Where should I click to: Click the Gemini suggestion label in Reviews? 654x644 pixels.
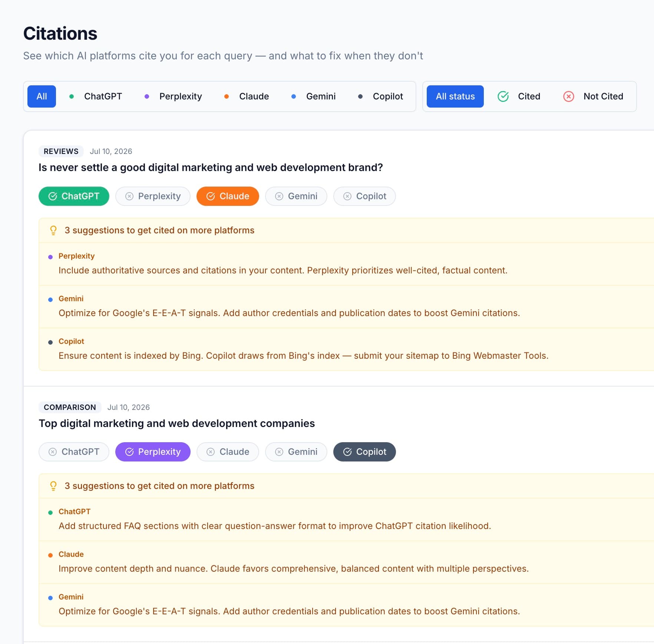(71, 299)
